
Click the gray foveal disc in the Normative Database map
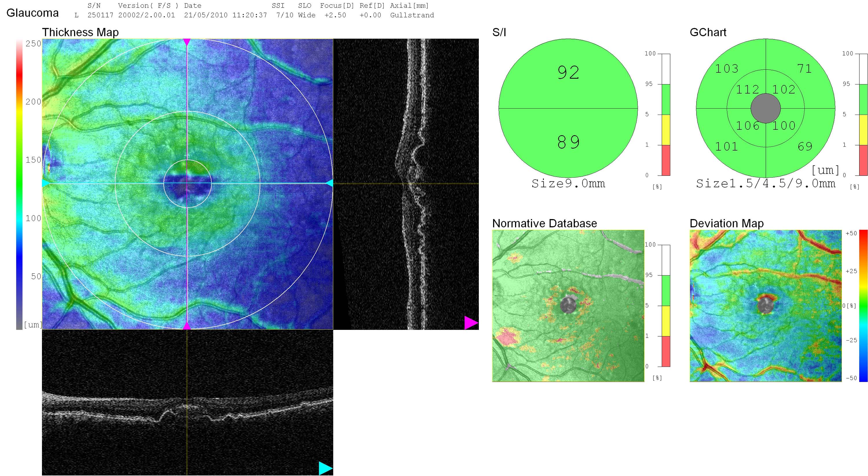[x=568, y=306]
